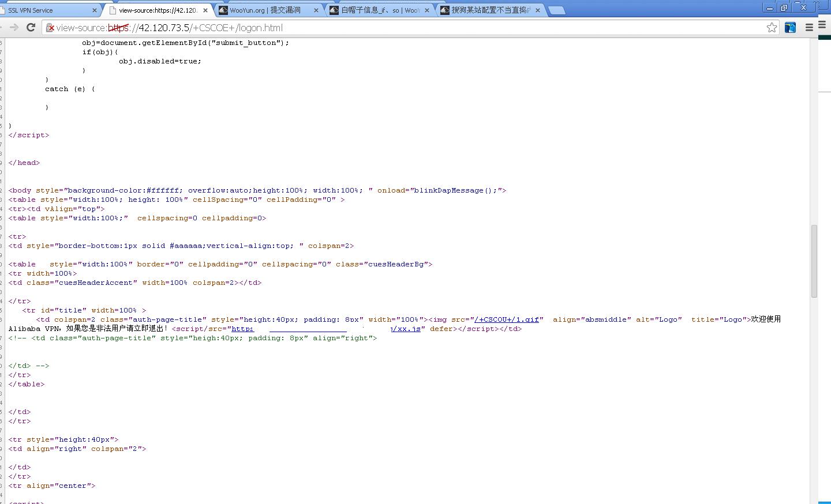Close the 白帽子信息 tab

(426, 10)
